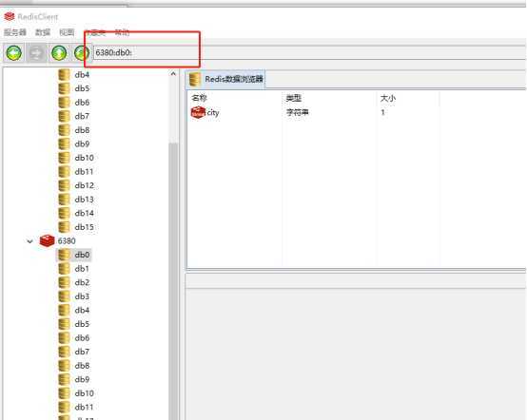The height and width of the screenshot is (420, 527).
Task: Switch to the Redis数据浏览器 tab
Action: click(x=225, y=79)
